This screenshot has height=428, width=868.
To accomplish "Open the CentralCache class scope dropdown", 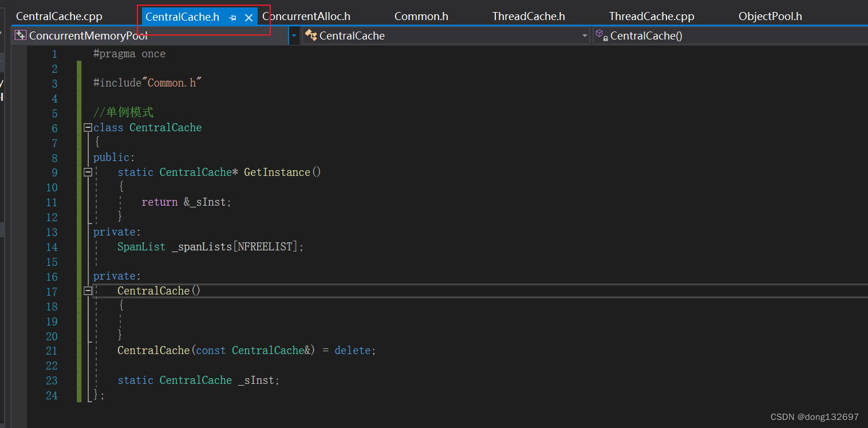I will 446,36.
